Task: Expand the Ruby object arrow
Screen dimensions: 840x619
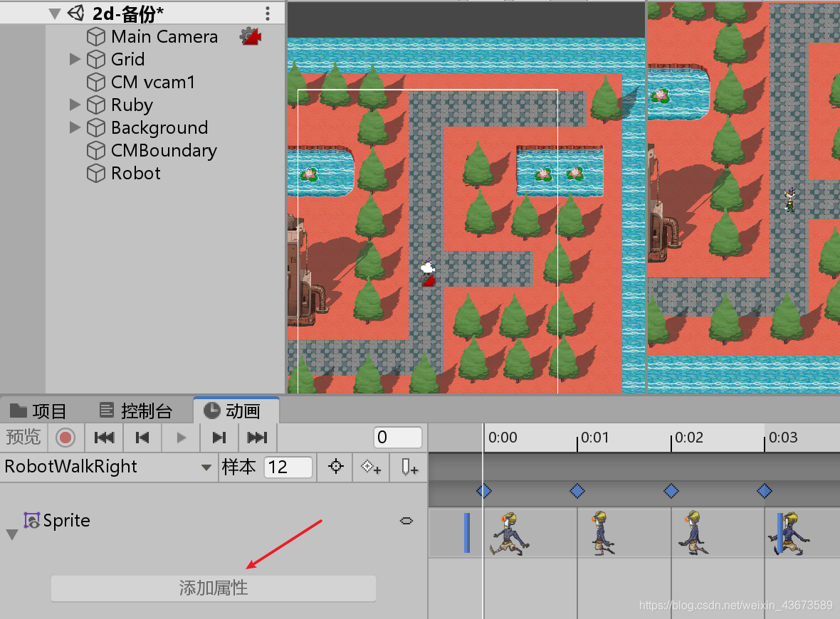Action: (x=75, y=105)
